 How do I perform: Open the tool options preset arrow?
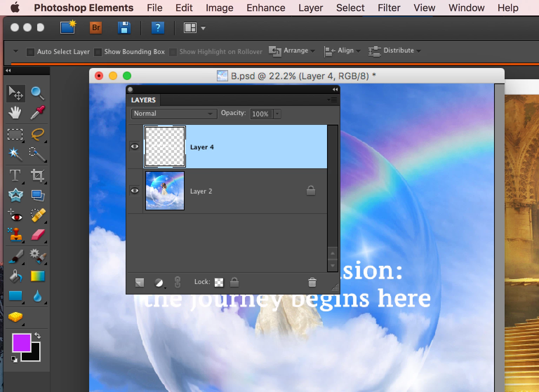pyautogui.click(x=16, y=51)
